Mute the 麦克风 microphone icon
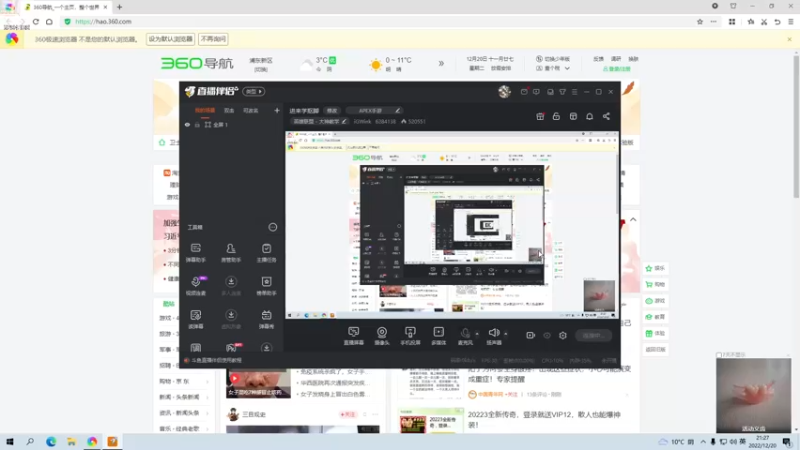 point(465,333)
